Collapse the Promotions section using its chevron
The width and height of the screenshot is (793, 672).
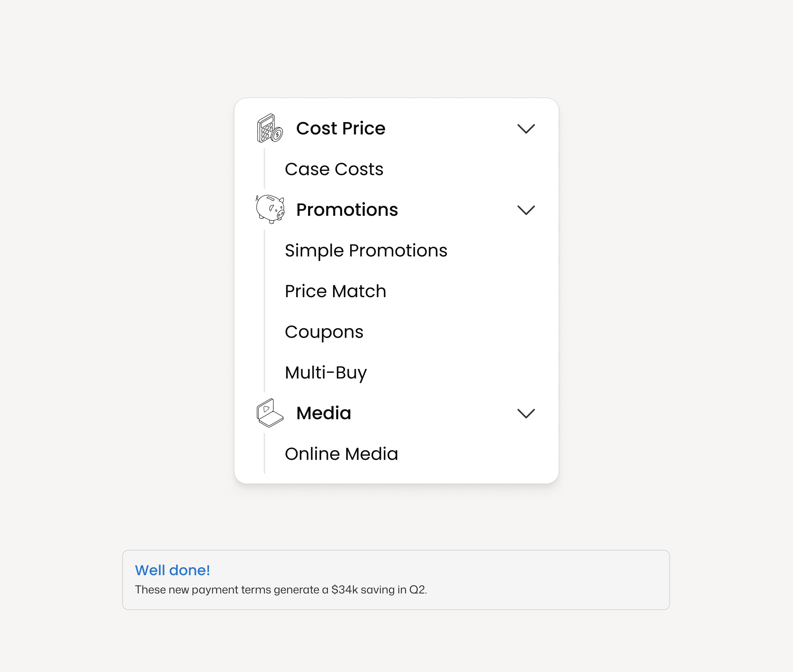(527, 211)
